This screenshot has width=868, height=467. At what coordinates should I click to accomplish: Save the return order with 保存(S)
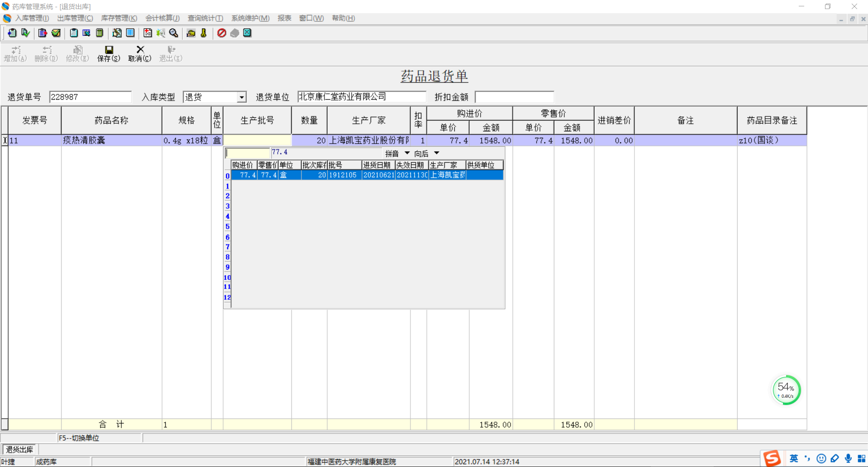tap(109, 54)
